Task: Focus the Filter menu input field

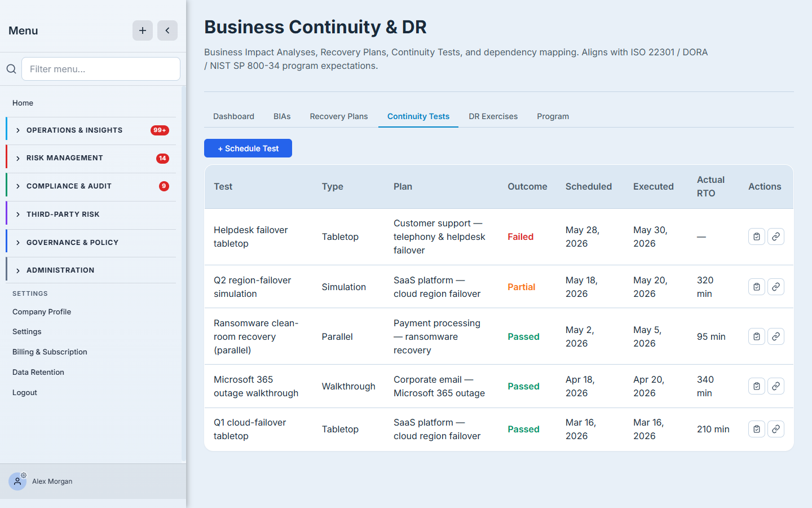Action: [x=101, y=69]
